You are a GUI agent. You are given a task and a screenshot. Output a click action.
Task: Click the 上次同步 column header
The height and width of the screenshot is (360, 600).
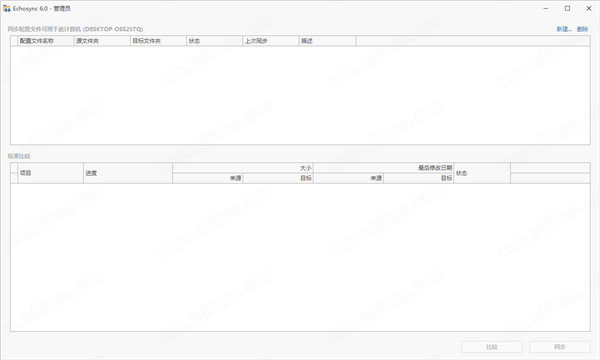[x=271, y=41]
